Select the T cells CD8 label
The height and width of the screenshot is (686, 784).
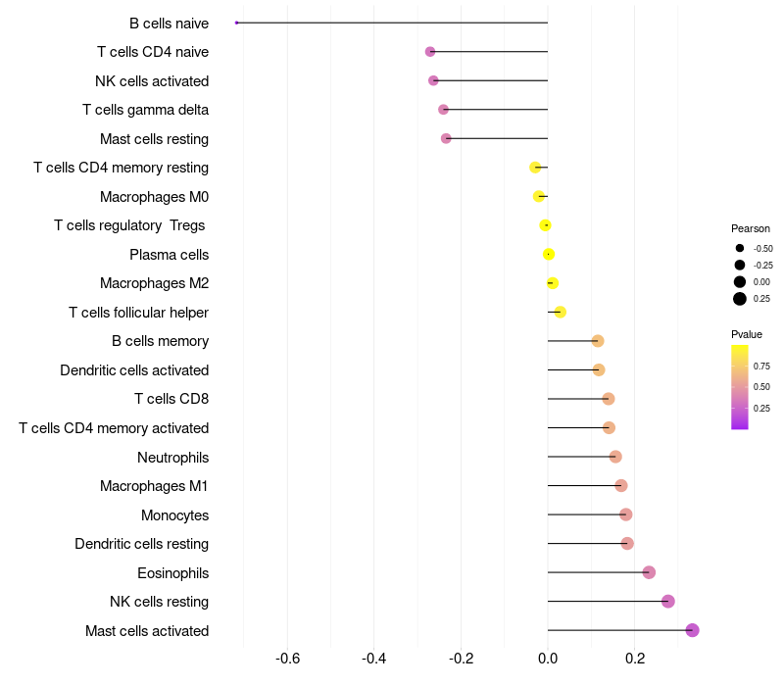pos(171,399)
